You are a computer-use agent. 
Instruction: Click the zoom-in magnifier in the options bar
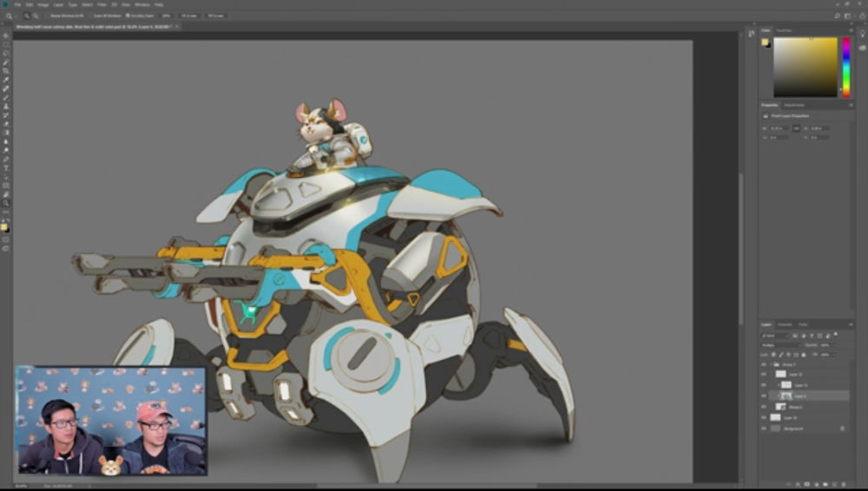[28, 16]
